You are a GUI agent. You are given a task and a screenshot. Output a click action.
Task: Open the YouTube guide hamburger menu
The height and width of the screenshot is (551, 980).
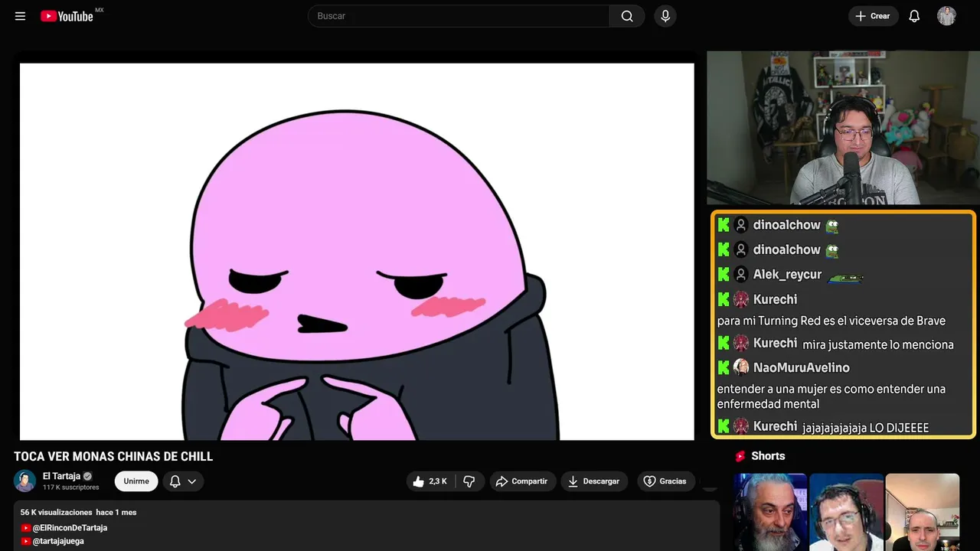21,16
